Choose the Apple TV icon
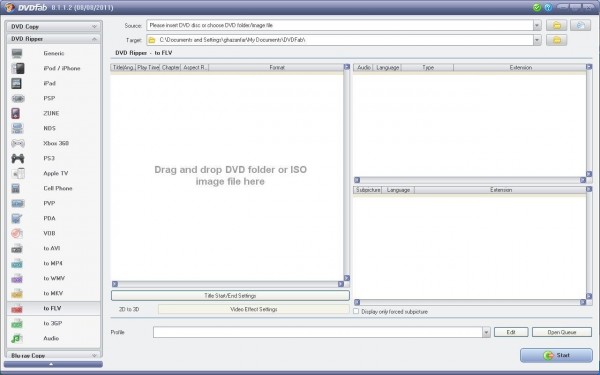The height and width of the screenshot is (375, 600). coord(18,173)
